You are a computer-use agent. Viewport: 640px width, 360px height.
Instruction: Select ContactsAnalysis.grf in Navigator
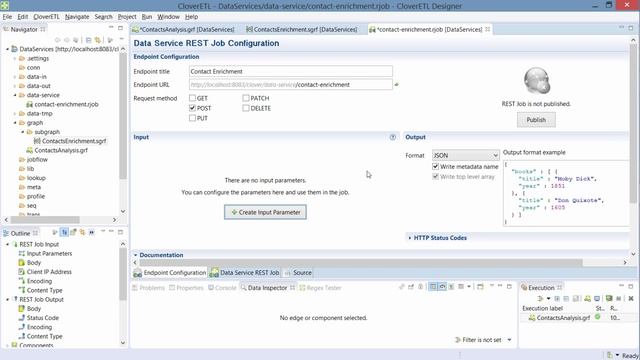[x=57, y=150]
